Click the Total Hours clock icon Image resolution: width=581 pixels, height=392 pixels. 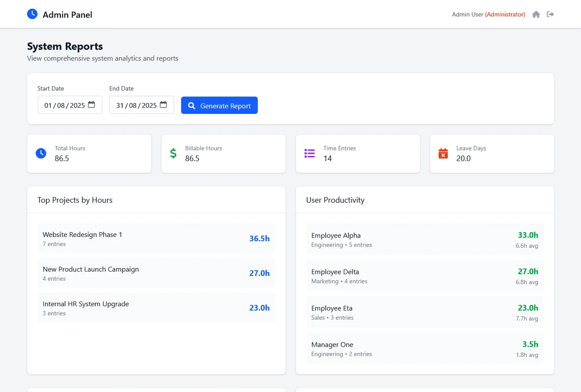41,153
